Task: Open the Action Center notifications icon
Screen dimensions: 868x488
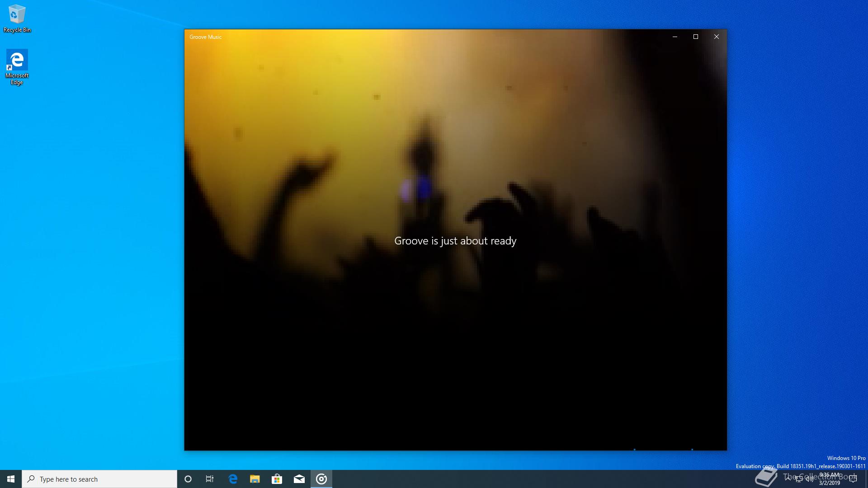Action: pyautogui.click(x=853, y=479)
